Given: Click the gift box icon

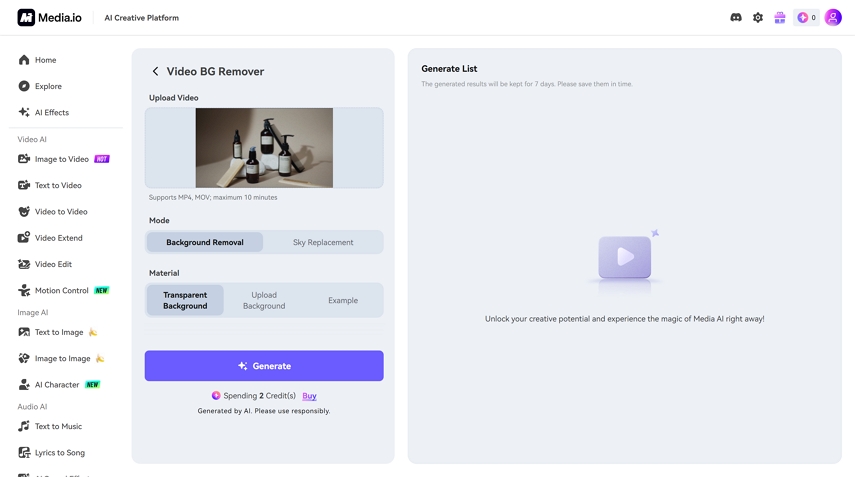Looking at the screenshot, I should coord(780,17).
